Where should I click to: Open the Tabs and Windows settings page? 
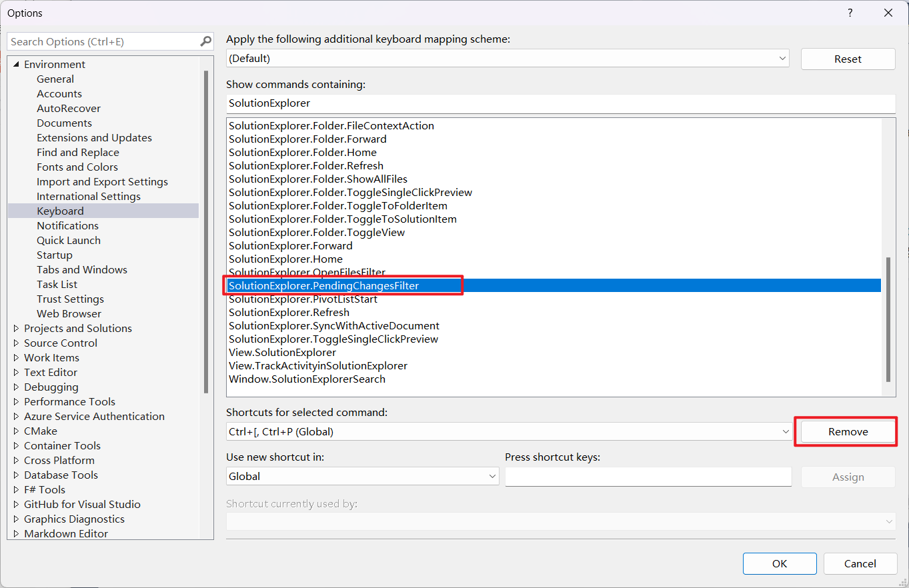[82, 270]
